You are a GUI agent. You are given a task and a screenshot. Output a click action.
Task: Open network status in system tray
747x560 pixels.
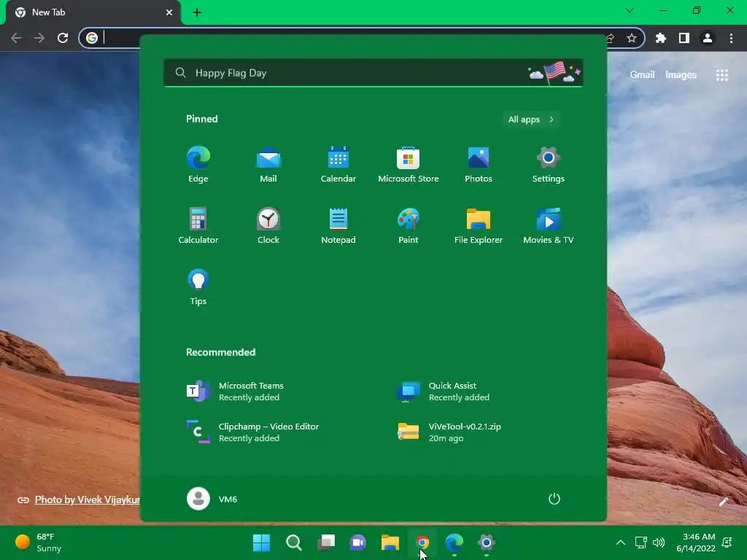tap(640, 542)
